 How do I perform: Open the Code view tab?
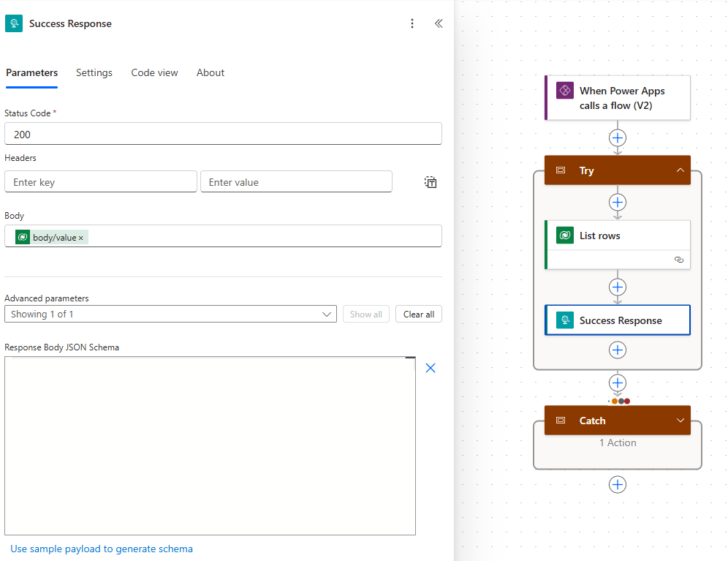(x=154, y=72)
